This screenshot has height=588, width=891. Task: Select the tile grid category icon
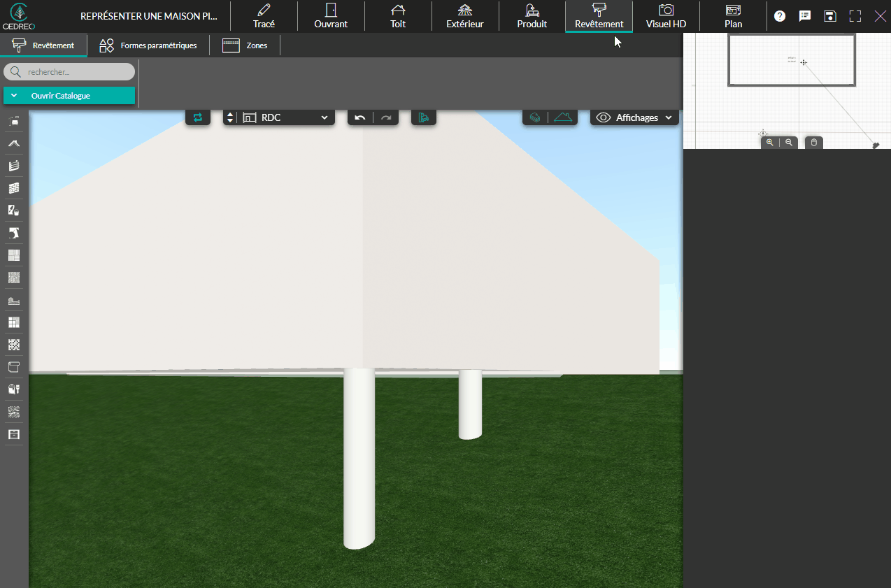14,322
